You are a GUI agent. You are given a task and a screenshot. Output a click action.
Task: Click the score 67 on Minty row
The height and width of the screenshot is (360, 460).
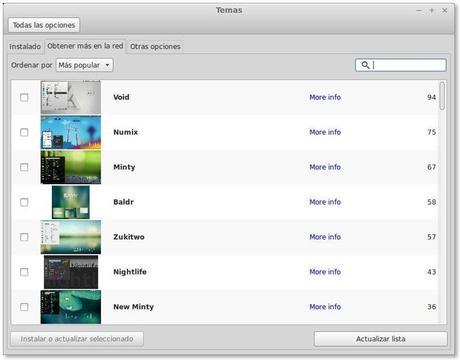432,167
